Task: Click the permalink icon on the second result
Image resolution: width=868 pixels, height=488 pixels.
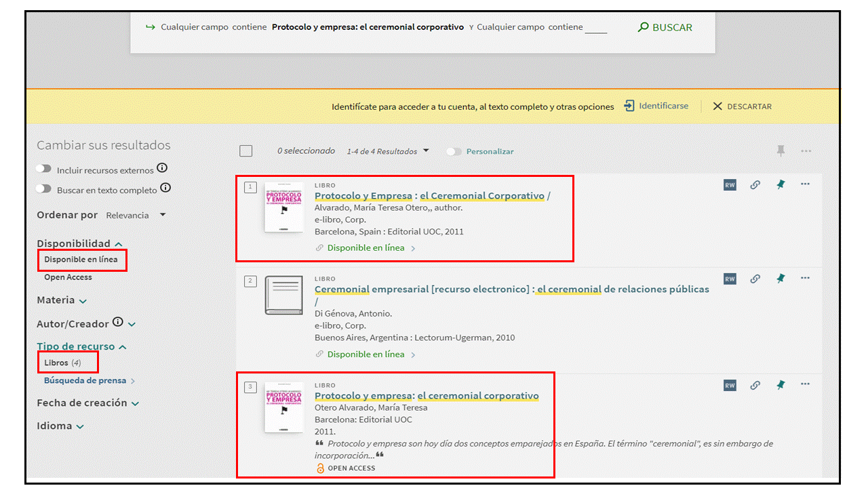Action: (755, 279)
